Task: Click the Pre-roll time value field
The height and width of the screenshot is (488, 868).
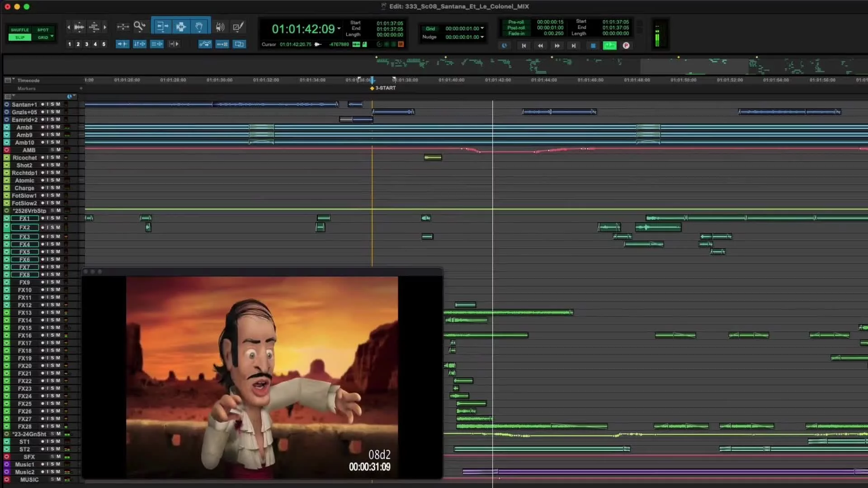Action: [550, 22]
